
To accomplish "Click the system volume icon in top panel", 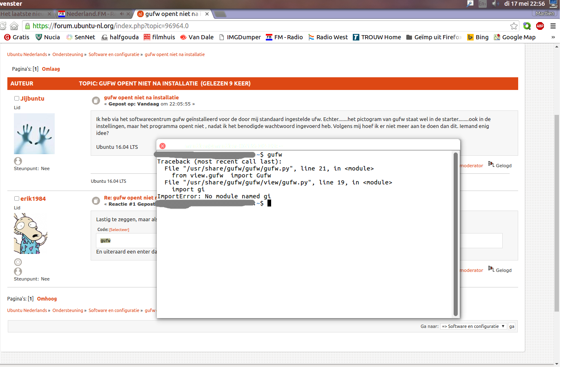I will [495, 4].
